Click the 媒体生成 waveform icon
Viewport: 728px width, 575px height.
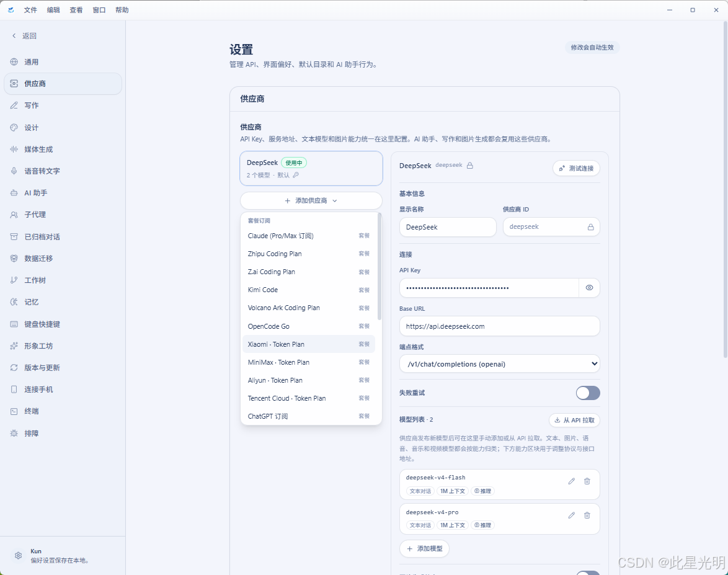pyautogui.click(x=14, y=149)
